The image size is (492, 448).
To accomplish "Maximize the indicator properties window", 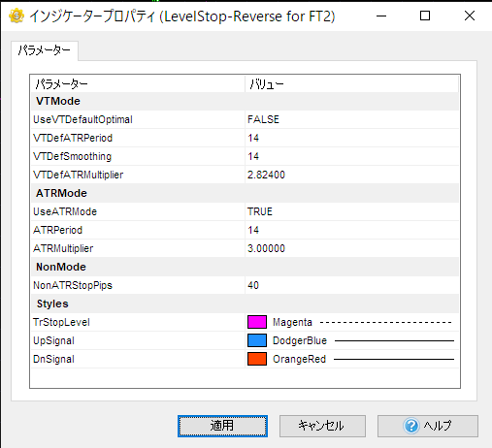I will 425,16.
